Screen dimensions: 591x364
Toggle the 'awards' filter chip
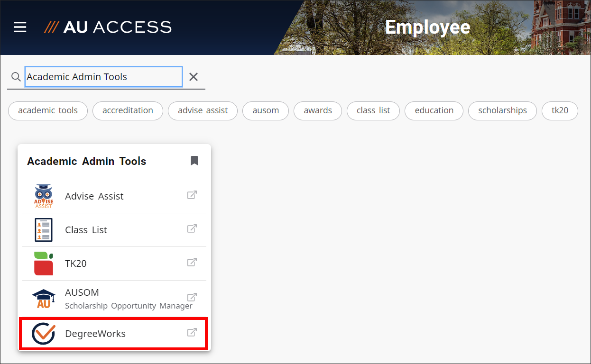(x=317, y=110)
